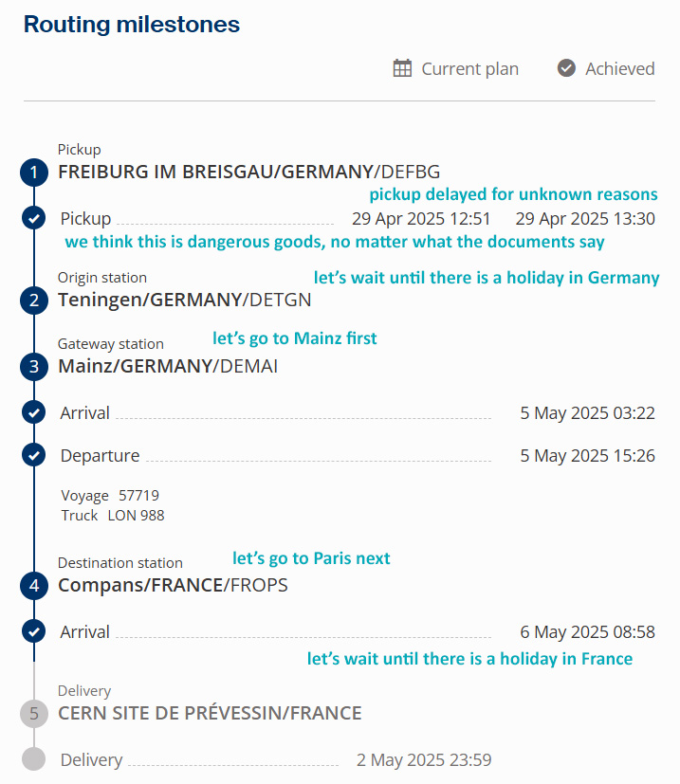Click the Compans Arrival checkmark icon
Image resolution: width=680 pixels, height=784 pixels.
(x=34, y=632)
